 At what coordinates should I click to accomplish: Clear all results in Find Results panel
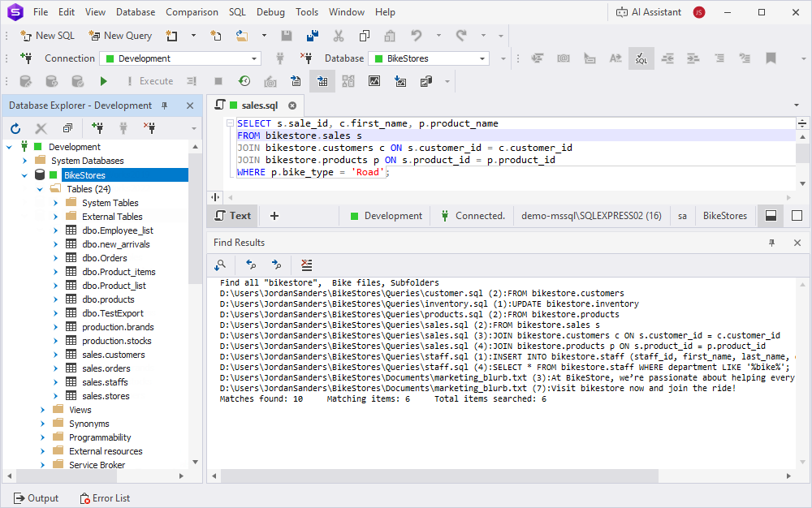tap(306, 265)
